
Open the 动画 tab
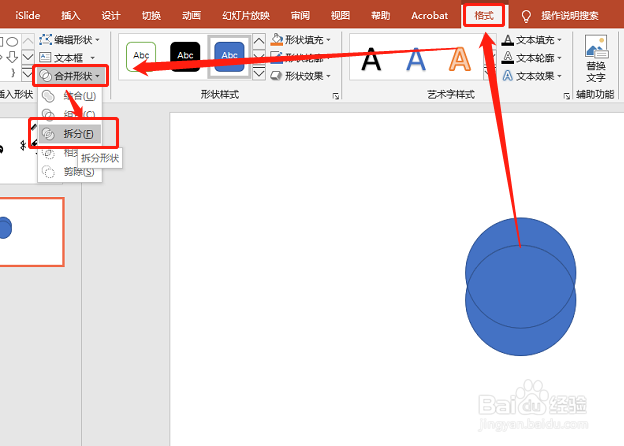click(x=191, y=16)
